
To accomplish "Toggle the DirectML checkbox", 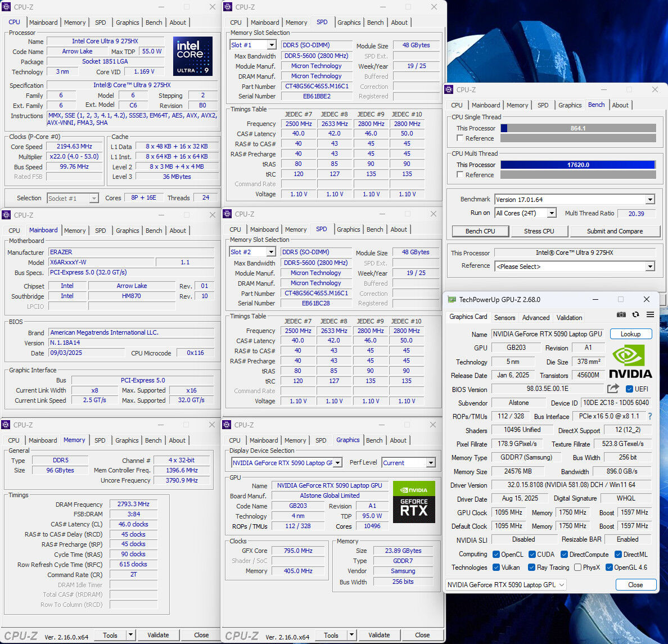I will pos(618,554).
